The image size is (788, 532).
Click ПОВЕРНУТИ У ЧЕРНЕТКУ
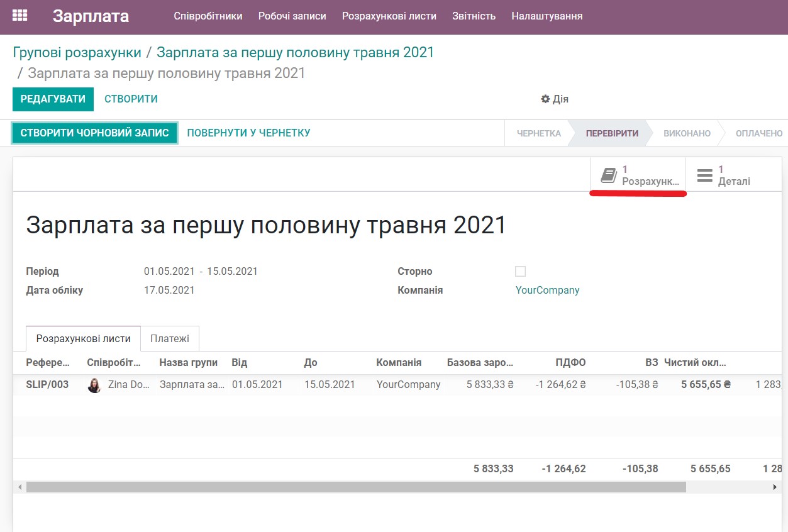[x=248, y=133]
